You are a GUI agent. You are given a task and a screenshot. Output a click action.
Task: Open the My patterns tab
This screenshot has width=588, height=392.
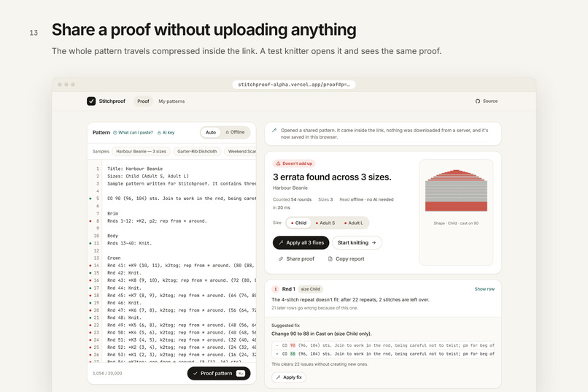171,101
